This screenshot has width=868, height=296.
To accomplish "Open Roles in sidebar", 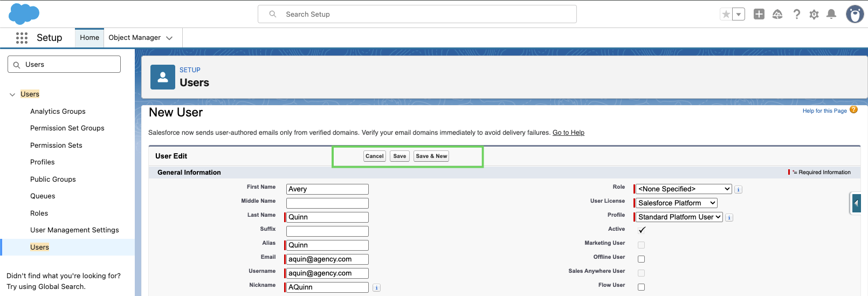I will click(x=39, y=213).
